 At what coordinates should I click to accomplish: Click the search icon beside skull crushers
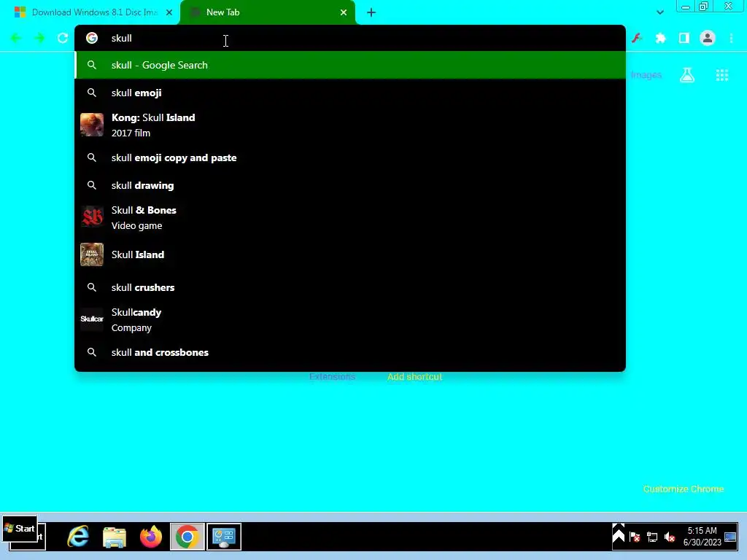click(x=92, y=287)
